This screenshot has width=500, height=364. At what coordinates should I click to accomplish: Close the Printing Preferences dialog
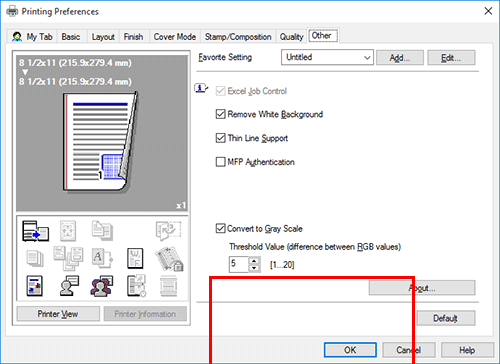coord(488,11)
